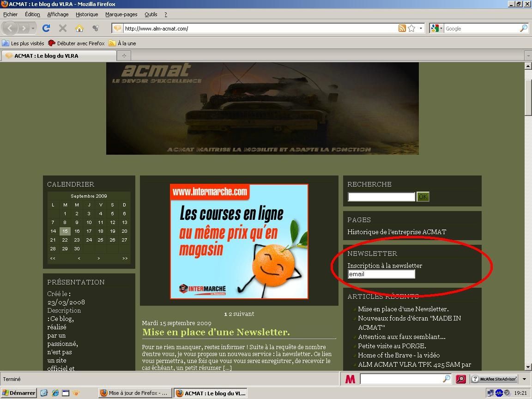532x399 pixels.
Task: Click the search magnifier in Google box
Action: (x=524, y=29)
